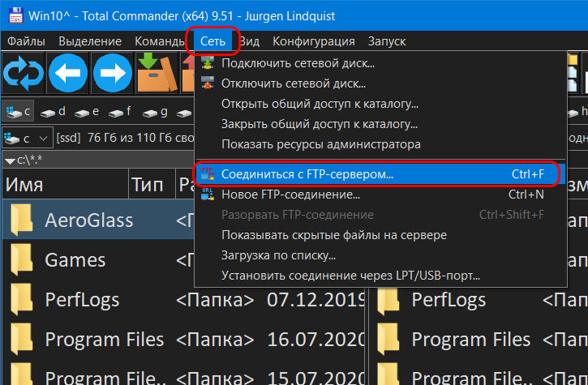
Task: Choose Установить соединение через LPT/USB-порт
Action: (x=380, y=275)
